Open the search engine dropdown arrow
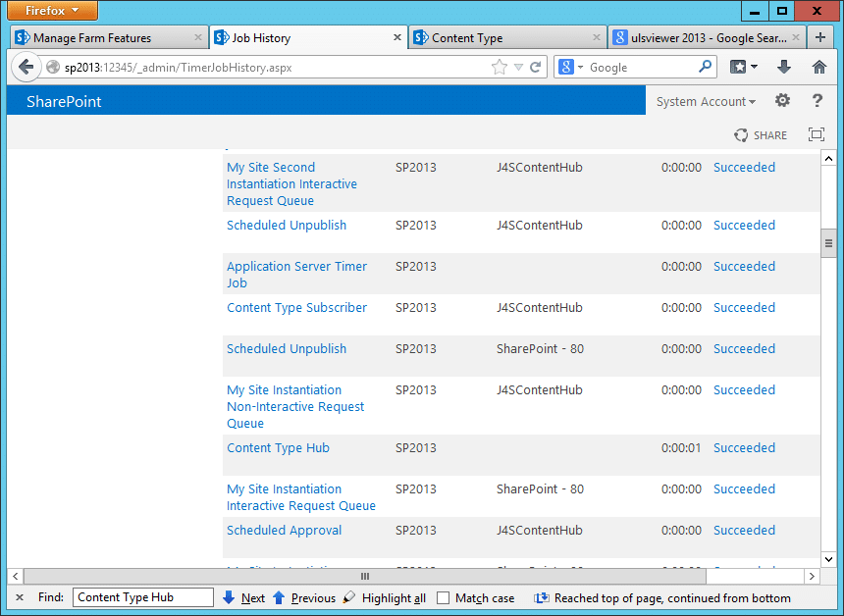 pyautogui.click(x=580, y=68)
